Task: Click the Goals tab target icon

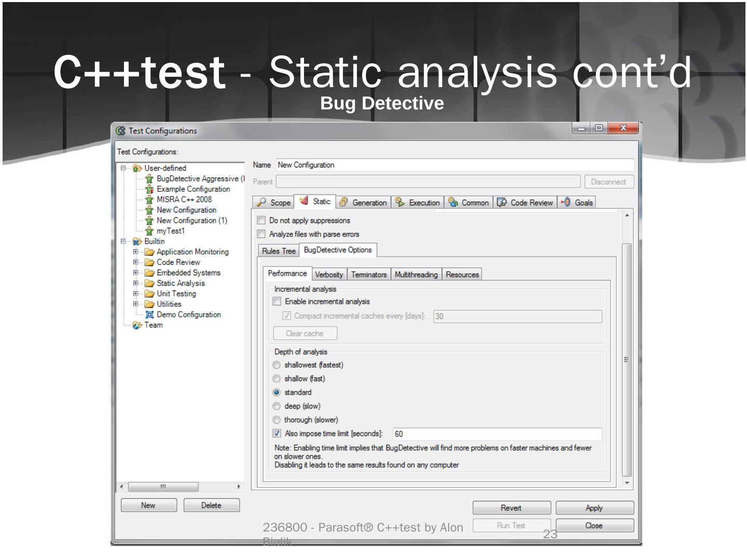Action: coord(566,202)
